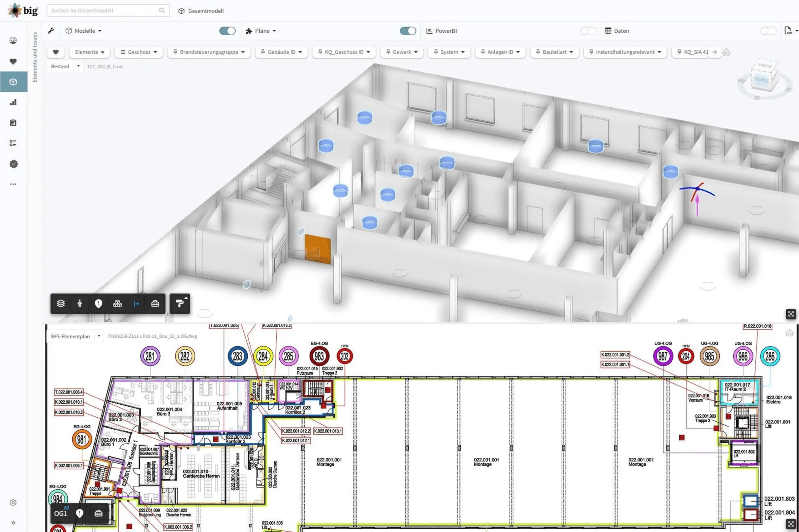Open the Pläne menu
This screenshot has width=799, height=532.
(261, 31)
